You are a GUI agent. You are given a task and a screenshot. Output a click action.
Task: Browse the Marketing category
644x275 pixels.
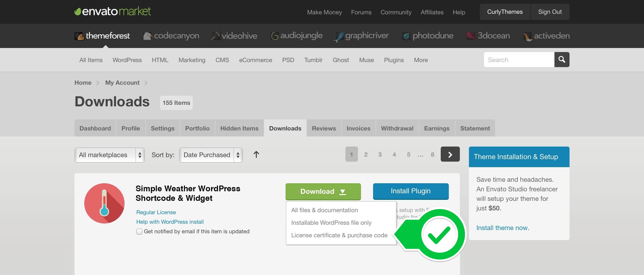point(192,60)
